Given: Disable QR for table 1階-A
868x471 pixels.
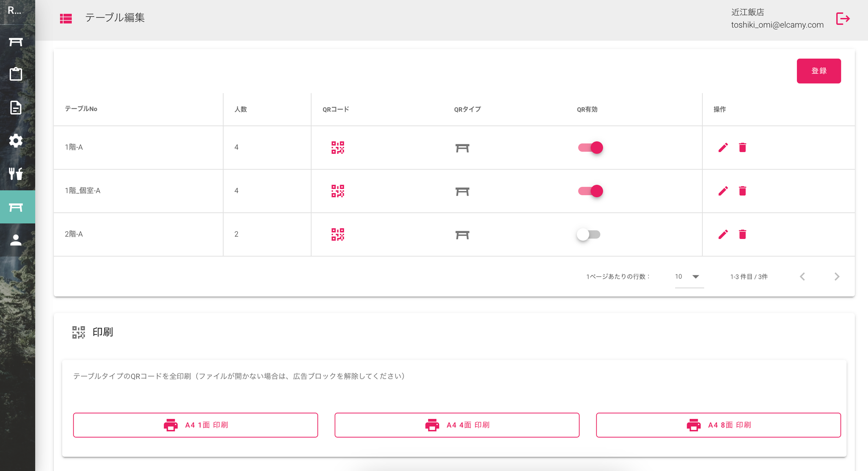Looking at the screenshot, I should point(590,147).
